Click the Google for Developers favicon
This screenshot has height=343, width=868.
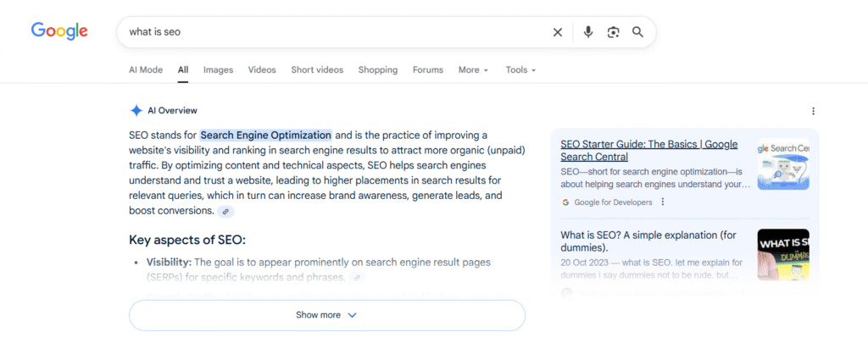click(x=565, y=202)
